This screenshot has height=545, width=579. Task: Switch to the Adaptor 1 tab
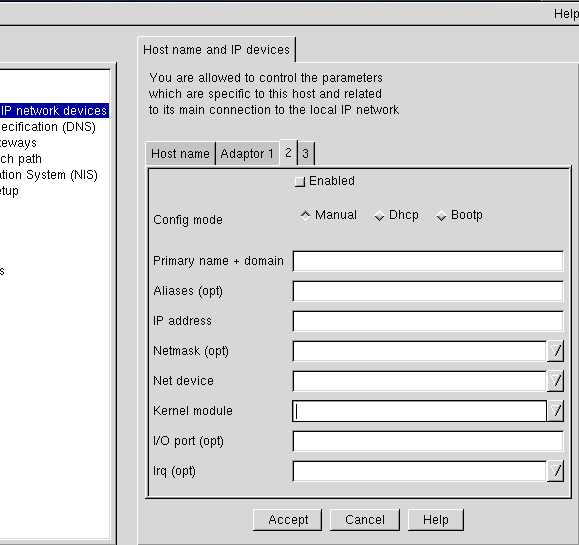pyautogui.click(x=247, y=154)
